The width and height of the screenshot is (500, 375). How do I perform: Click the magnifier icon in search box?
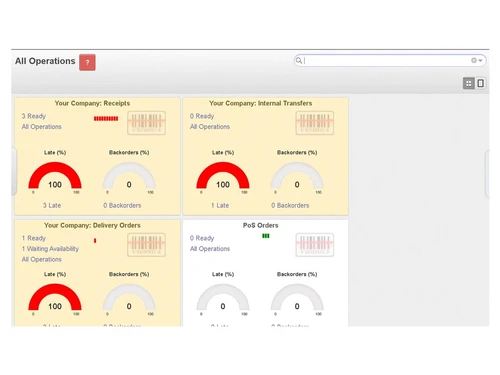(x=299, y=60)
